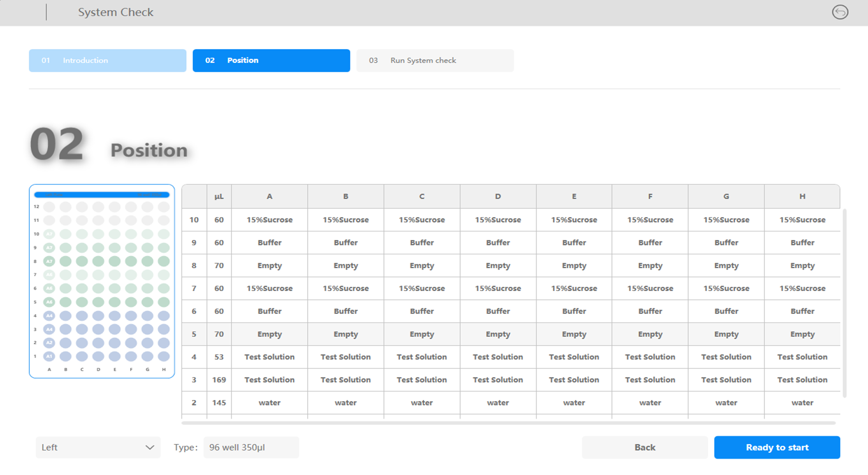
Task: Select well A8 on the plate map
Action: (x=49, y=261)
